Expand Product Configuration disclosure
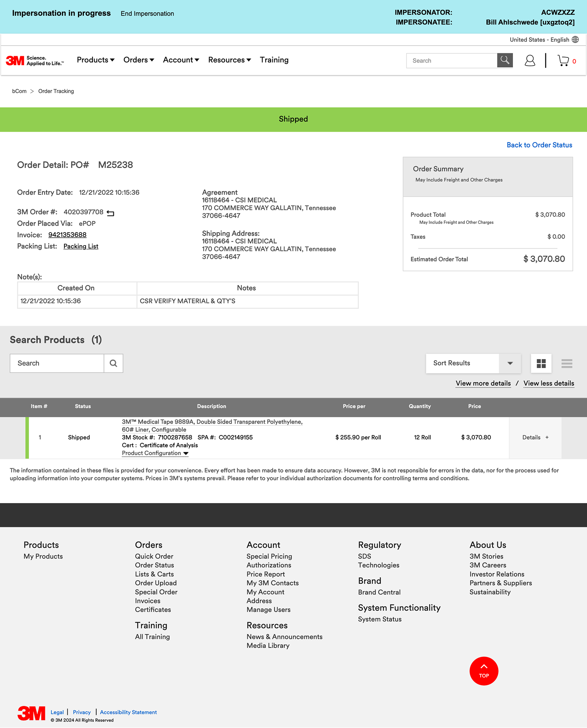The height and width of the screenshot is (728, 587). click(x=155, y=453)
